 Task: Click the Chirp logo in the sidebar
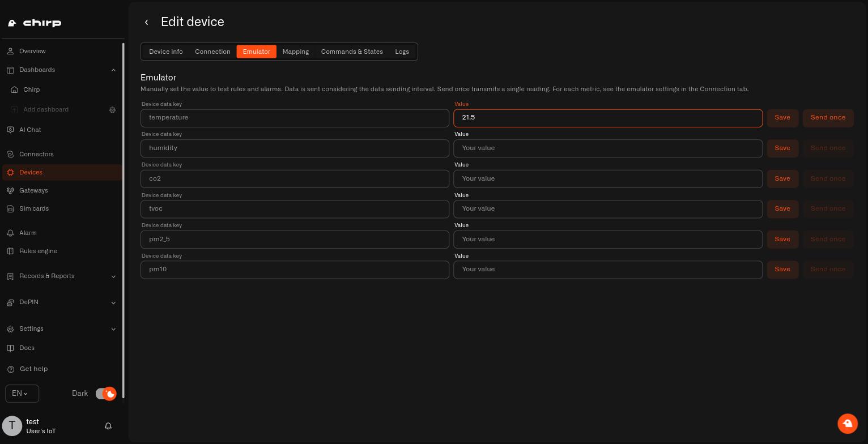tap(35, 23)
